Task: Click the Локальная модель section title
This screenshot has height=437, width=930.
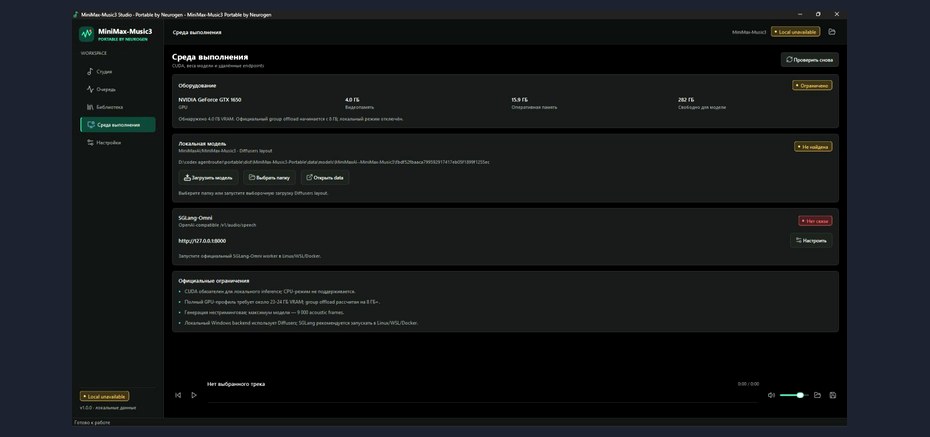Action: click(x=202, y=143)
